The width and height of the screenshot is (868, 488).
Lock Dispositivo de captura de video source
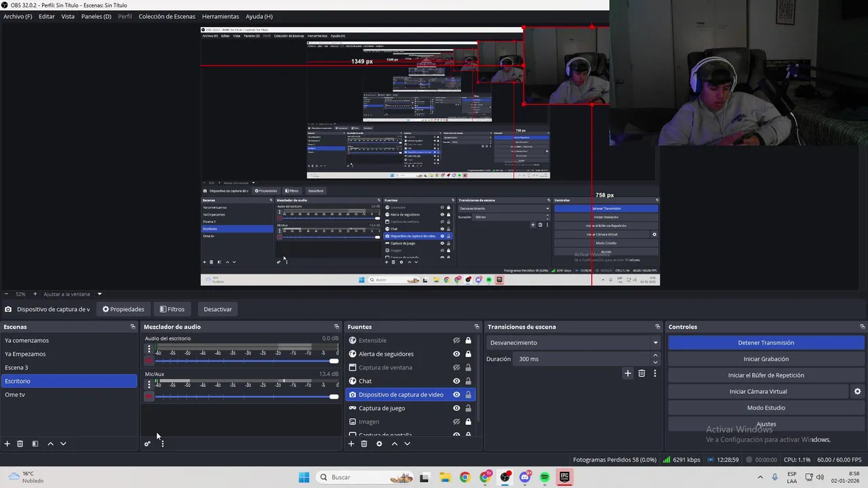point(468,394)
